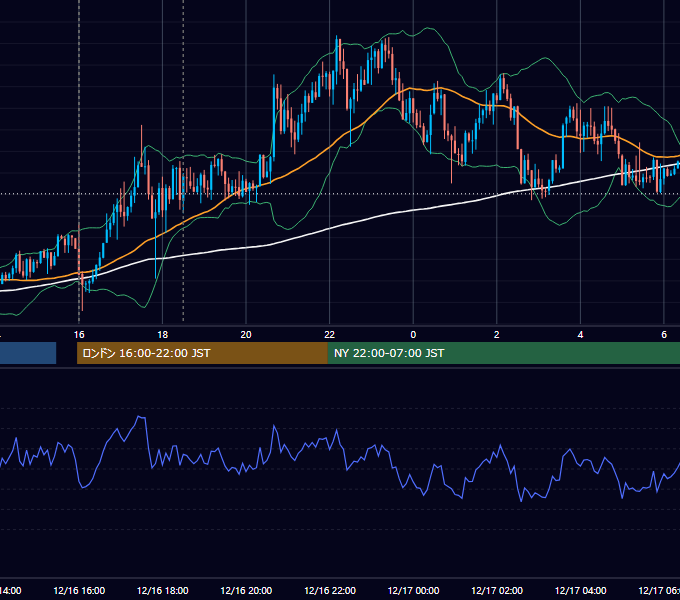Click the blue session bar before London

[28, 353]
